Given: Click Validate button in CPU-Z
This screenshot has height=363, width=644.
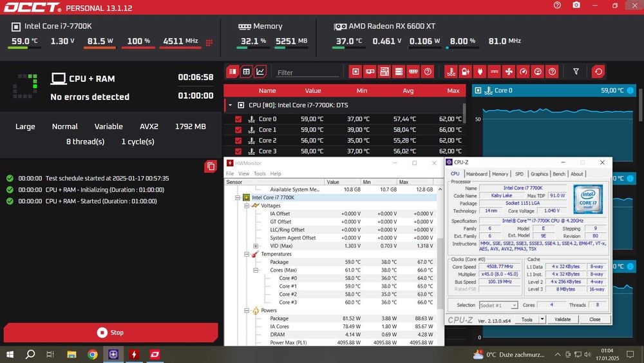Looking at the screenshot, I should (x=562, y=319).
